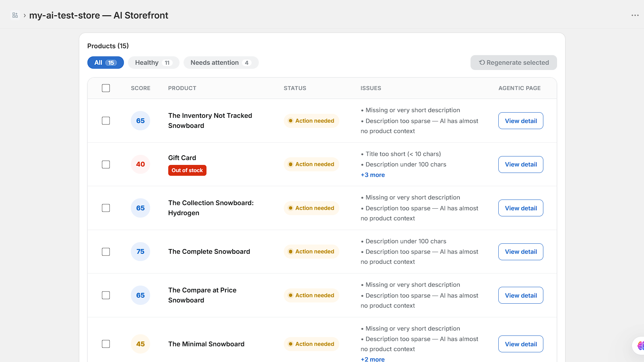Tick The Minimal Snowboard row checkbox
The height and width of the screenshot is (362, 644).
coord(106,344)
